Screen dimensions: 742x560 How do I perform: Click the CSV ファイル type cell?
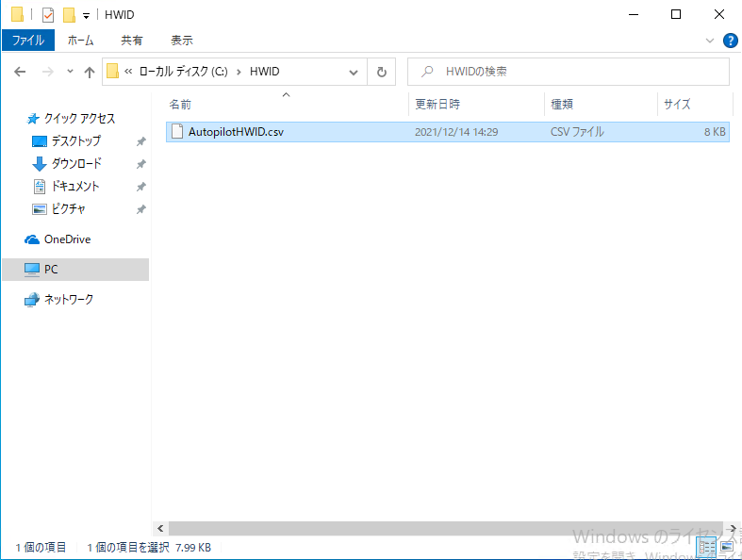[x=577, y=132]
